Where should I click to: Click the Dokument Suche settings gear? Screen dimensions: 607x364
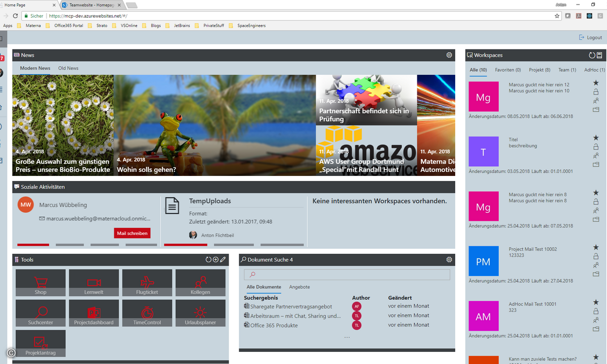coord(449,259)
